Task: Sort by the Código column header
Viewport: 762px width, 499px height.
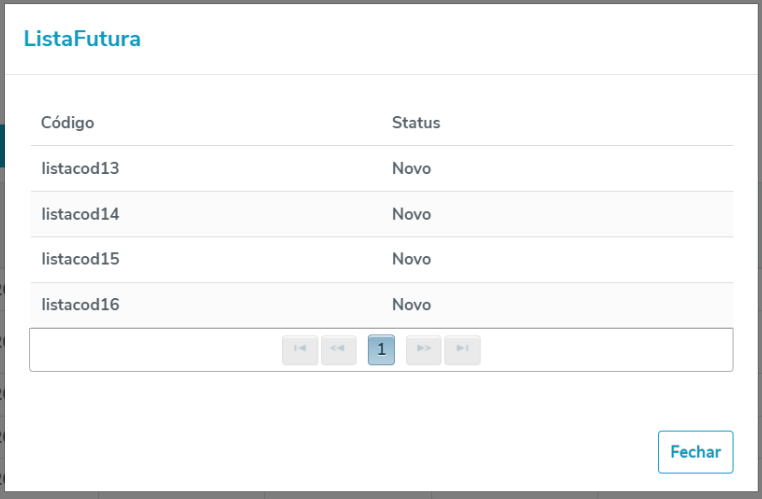Action: coord(68,123)
